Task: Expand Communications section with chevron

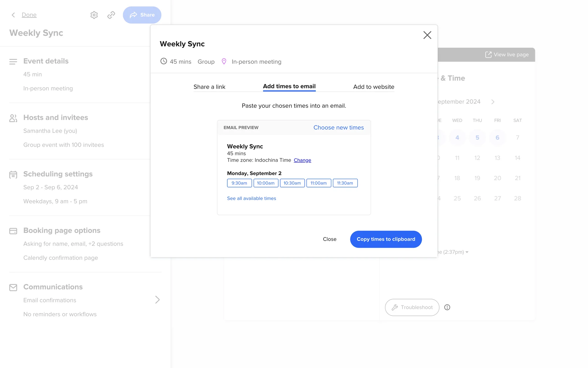Action: 157,300
